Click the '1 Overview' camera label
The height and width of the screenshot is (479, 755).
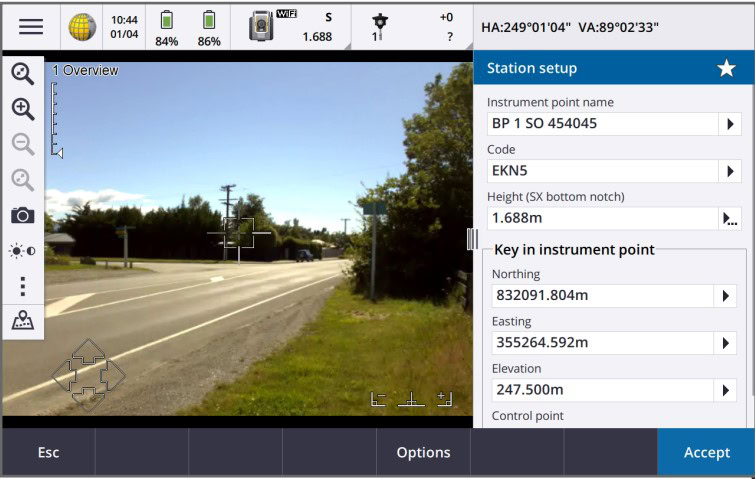[x=85, y=70]
